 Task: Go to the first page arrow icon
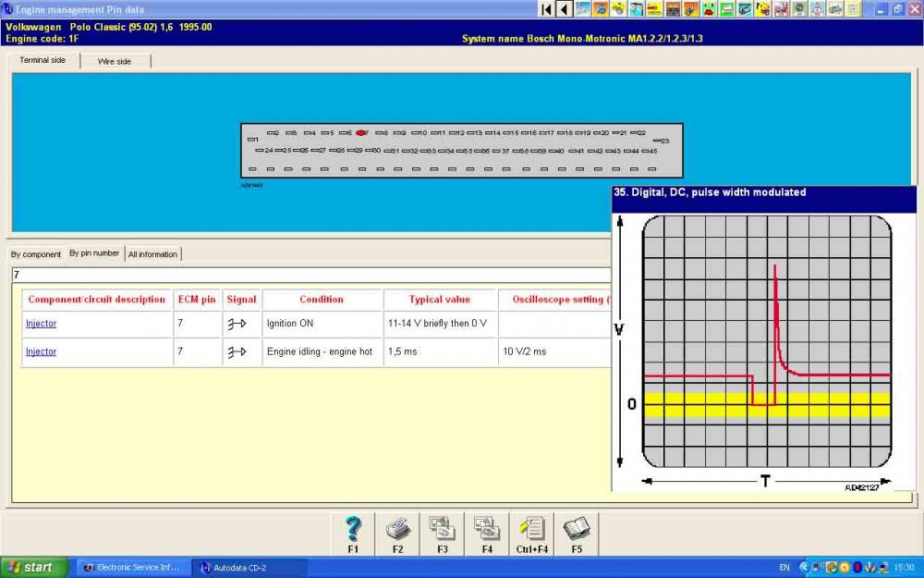pyautogui.click(x=546, y=9)
